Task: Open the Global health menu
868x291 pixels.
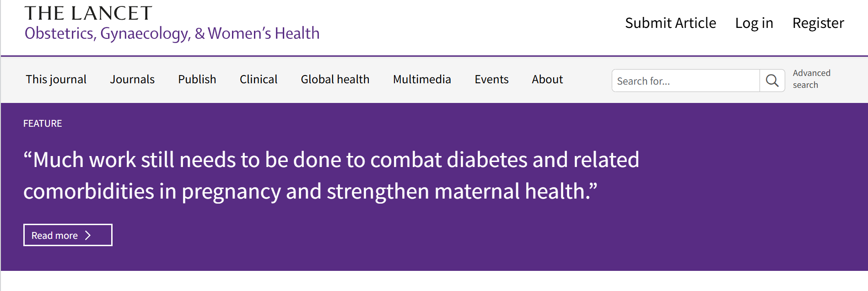Action: (x=335, y=79)
